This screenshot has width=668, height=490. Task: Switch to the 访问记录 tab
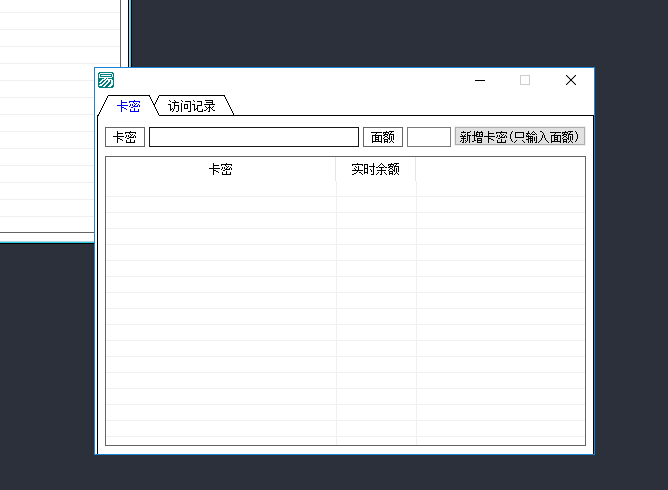(191, 106)
